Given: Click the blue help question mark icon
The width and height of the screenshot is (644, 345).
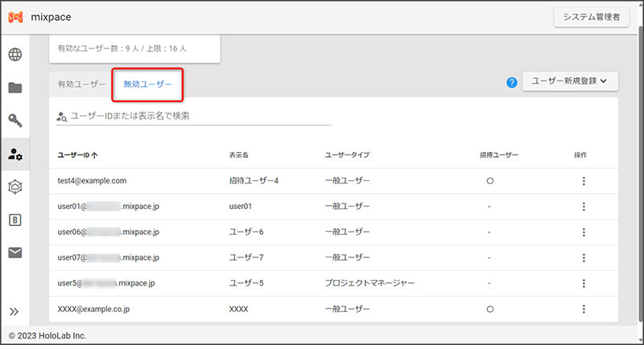Looking at the screenshot, I should 511,82.
